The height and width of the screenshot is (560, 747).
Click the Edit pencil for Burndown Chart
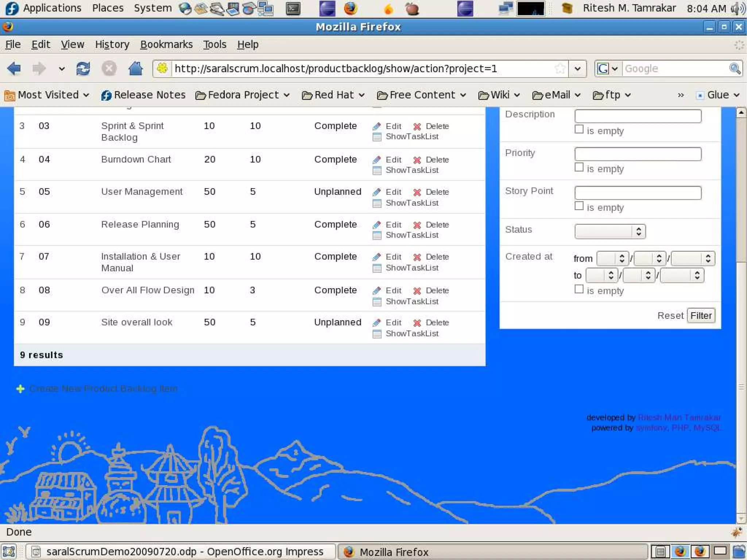(377, 160)
